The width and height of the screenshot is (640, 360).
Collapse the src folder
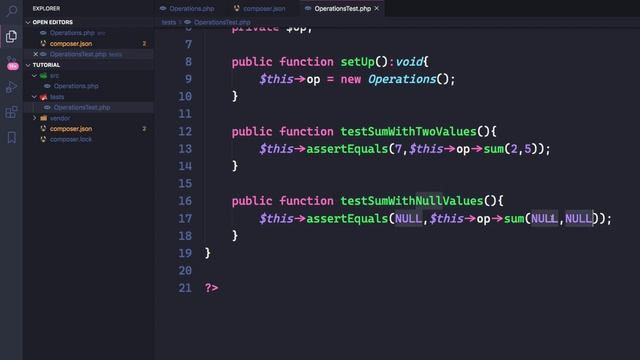[35, 76]
